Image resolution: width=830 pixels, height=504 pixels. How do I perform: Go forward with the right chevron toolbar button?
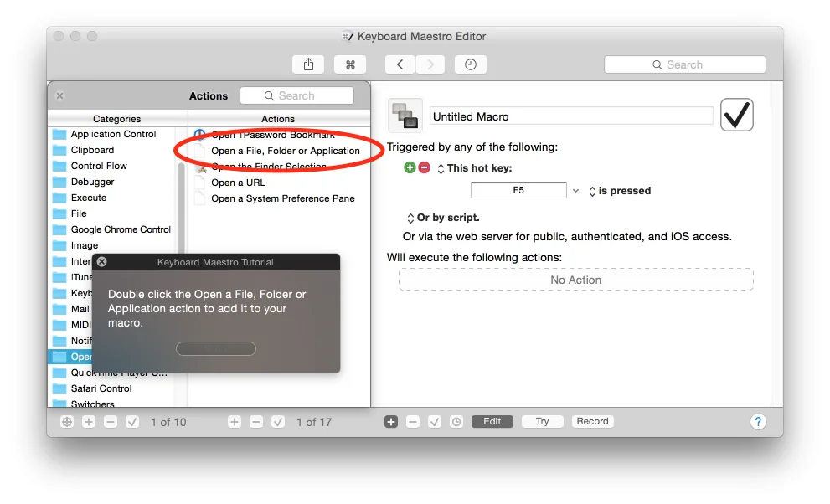430,64
